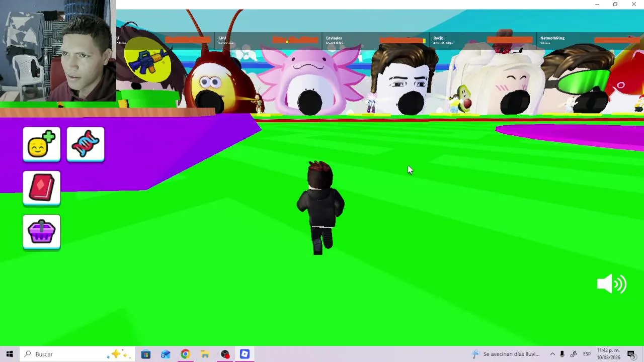This screenshot has height=362, width=644.
Task: Open Google Chrome from the taskbar
Action: [x=185, y=354]
